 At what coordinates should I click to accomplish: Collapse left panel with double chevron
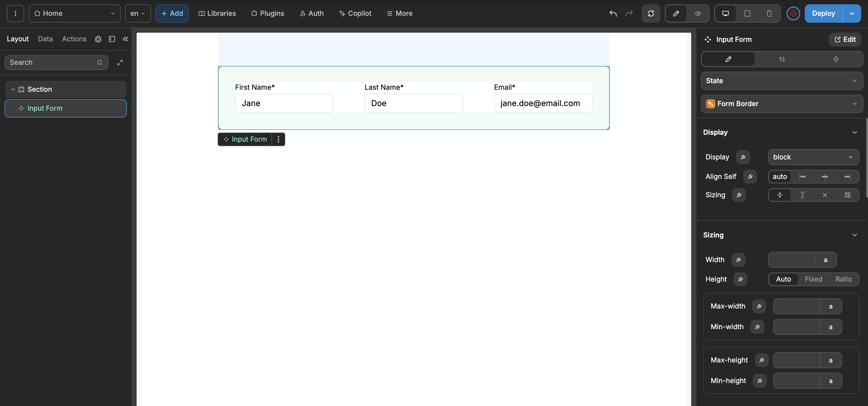pos(125,39)
